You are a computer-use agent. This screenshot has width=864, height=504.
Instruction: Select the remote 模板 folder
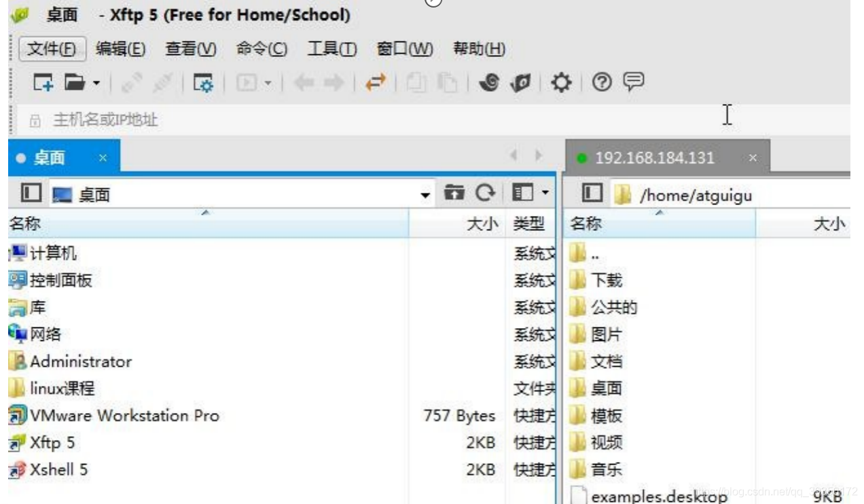tap(596, 415)
